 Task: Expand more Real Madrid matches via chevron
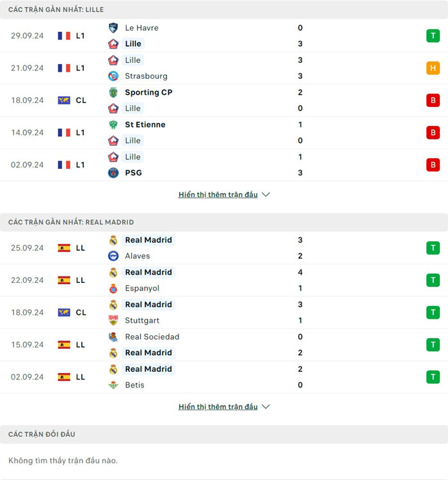coord(266,407)
